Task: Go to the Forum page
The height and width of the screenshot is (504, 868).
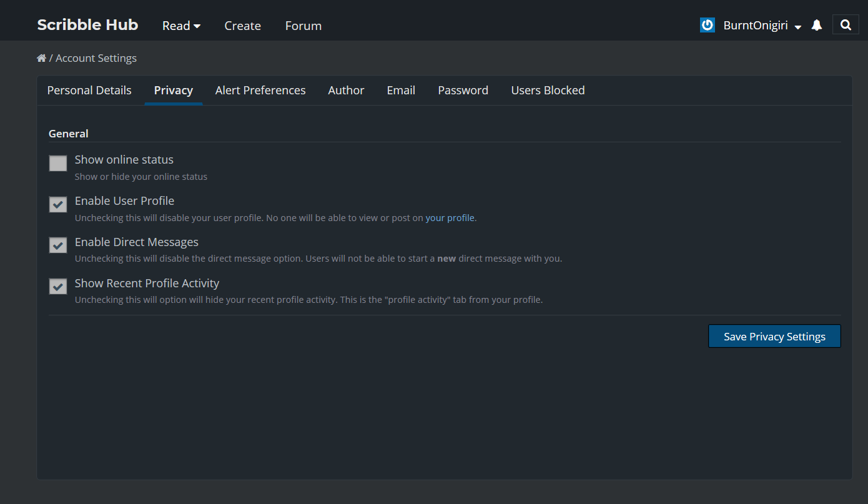Action: click(x=303, y=26)
